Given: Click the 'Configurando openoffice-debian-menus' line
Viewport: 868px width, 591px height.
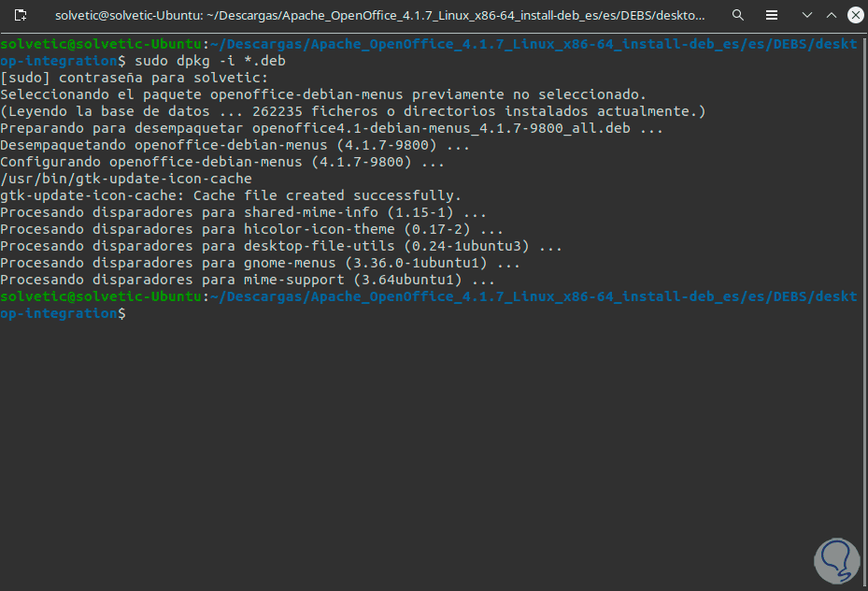Looking at the screenshot, I should point(222,162).
